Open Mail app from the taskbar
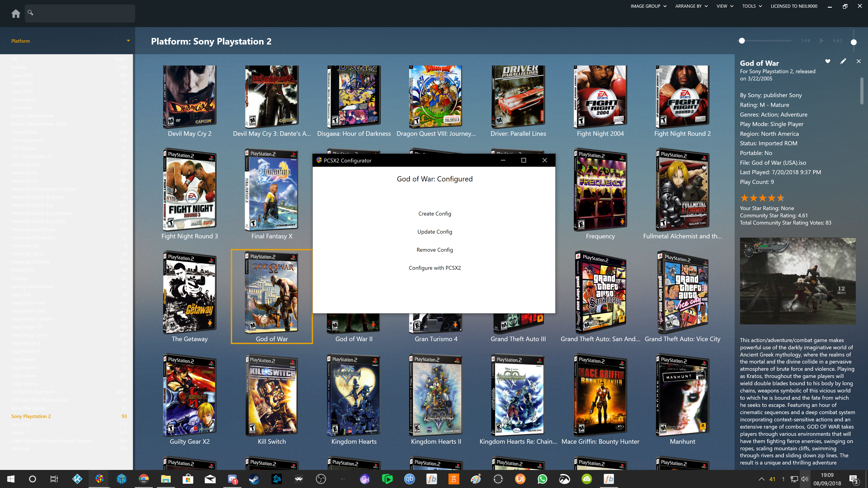The width and height of the screenshot is (868, 488). click(210, 479)
